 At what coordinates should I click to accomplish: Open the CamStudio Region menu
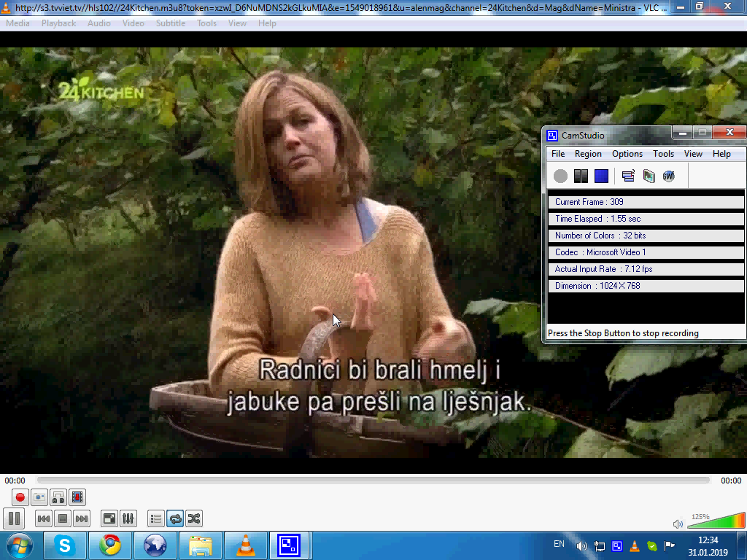click(588, 154)
